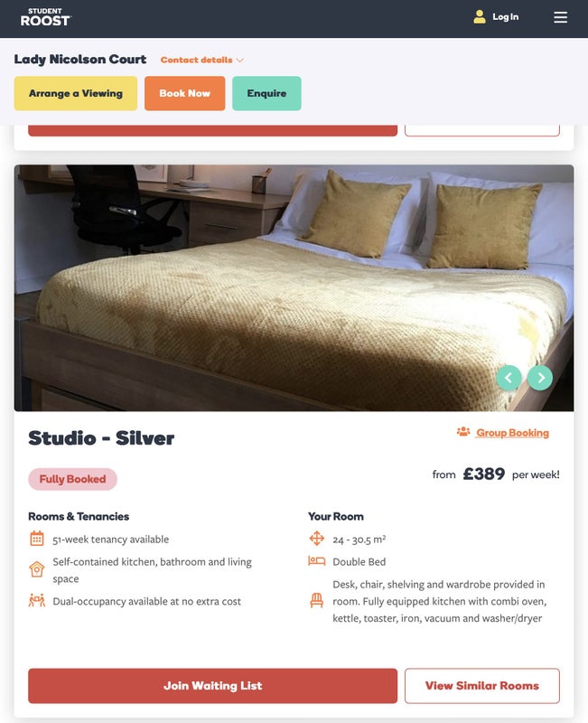Click the double bed icon

(316, 561)
